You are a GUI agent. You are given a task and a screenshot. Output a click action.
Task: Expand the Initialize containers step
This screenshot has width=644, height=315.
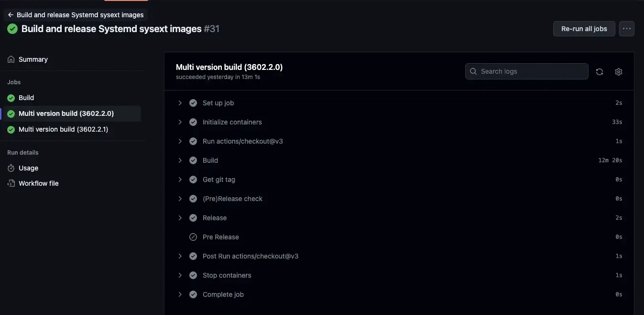click(x=180, y=122)
